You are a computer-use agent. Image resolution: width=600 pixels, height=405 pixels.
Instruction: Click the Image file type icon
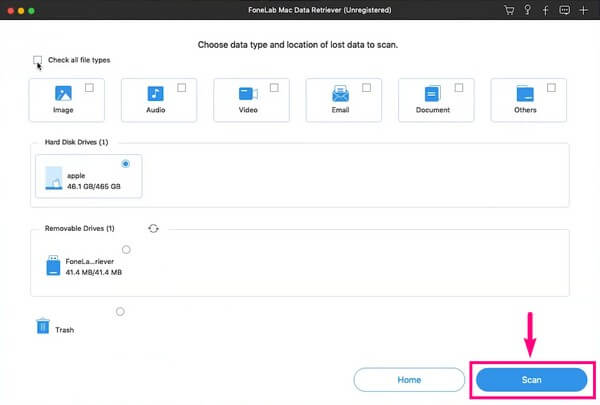coord(63,93)
